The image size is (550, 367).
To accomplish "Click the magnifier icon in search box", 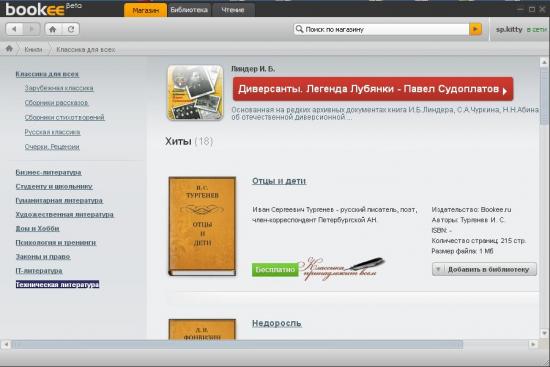I will coord(299,29).
